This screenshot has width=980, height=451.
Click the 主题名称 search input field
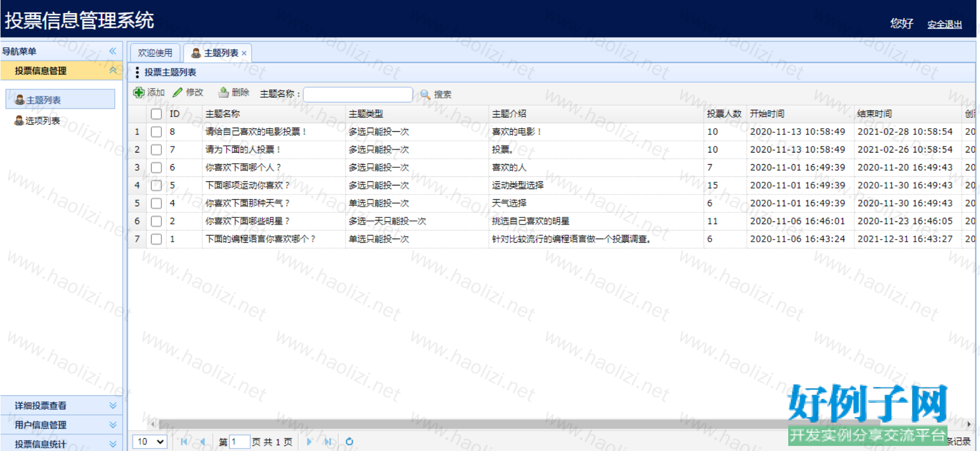[358, 95]
